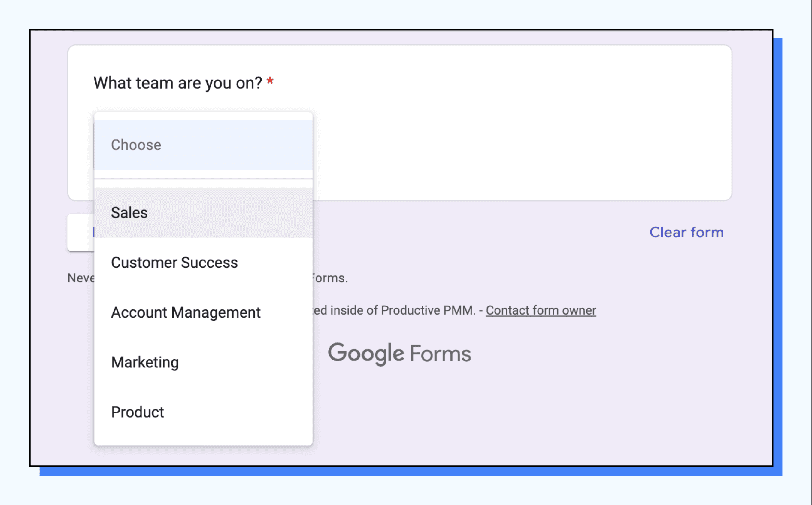Click the Clear form link
812x505 pixels.
pos(686,232)
